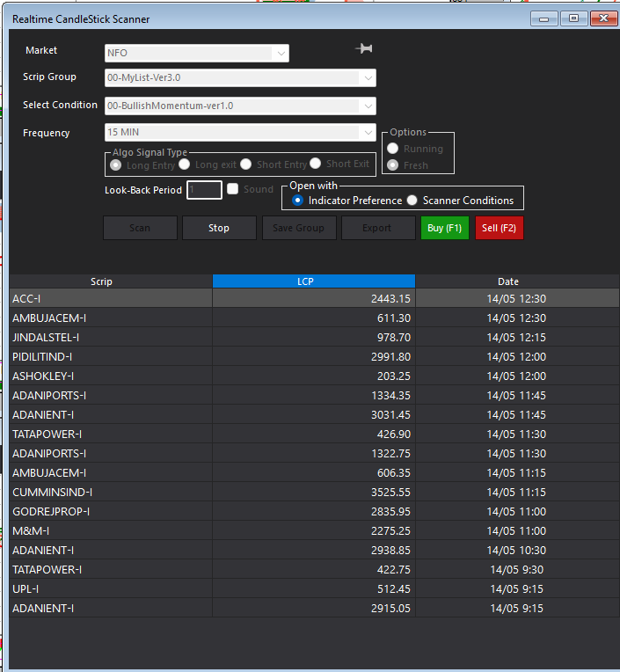Image resolution: width=620 pixels, height=672 pixels.
Task: Click the Look-Back Period input field
Action: (x=204, y=190)
